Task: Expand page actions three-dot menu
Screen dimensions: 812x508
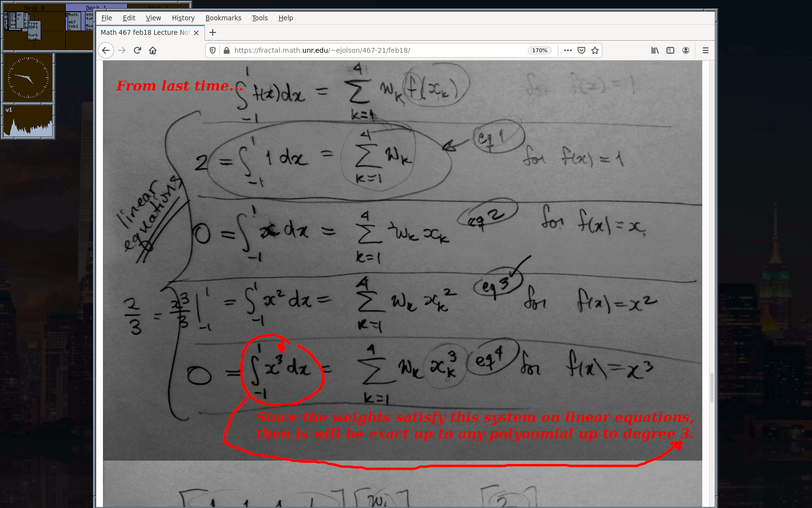Action: pyautogui.click(x=568, y=50)
